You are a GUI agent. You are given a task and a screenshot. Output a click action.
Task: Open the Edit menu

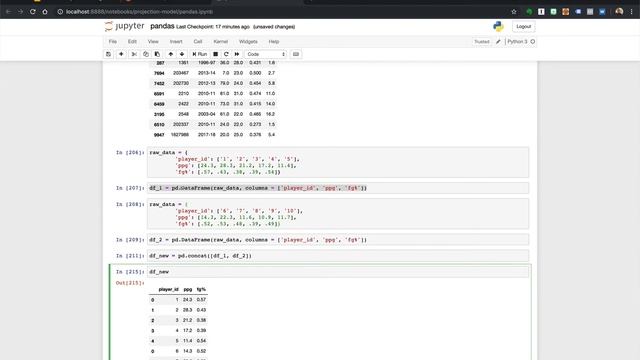tap(132, 42)
